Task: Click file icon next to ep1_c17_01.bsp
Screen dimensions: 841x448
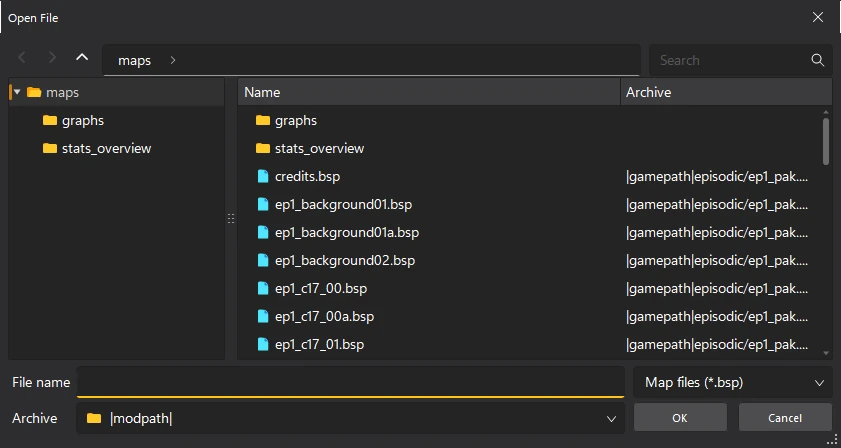Action: point(263,344)
